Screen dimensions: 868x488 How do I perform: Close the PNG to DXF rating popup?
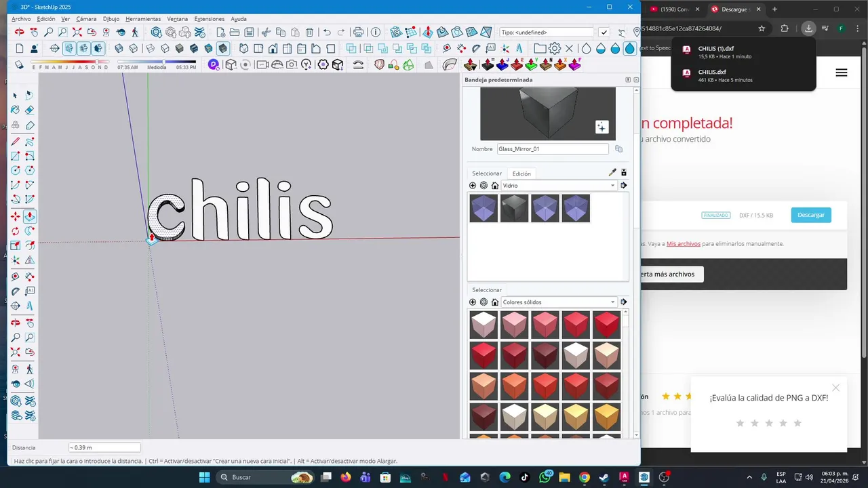pos(836,388)
